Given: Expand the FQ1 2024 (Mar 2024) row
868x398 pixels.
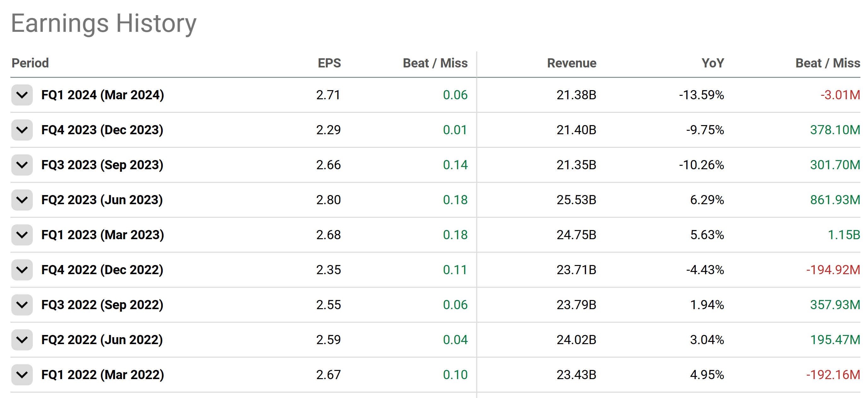Looking at the screenshot, I should 22,95.
